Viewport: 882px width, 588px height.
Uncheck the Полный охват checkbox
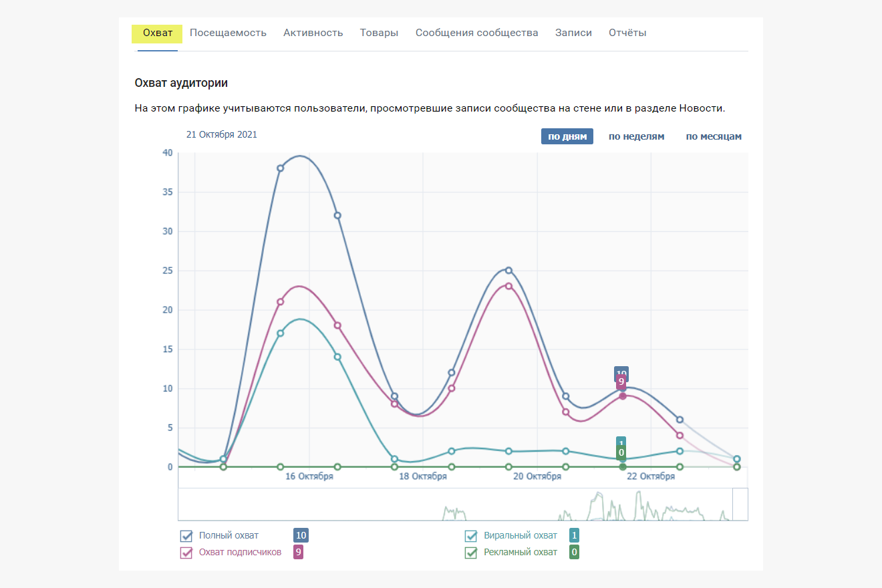click(186, 536)
